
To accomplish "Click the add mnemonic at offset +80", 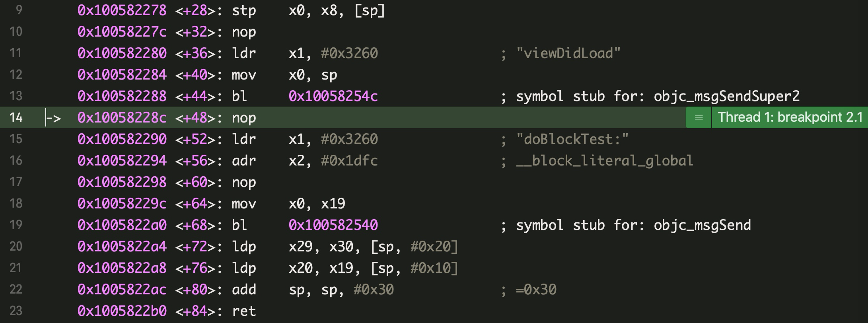I will [x=244, y=290].
